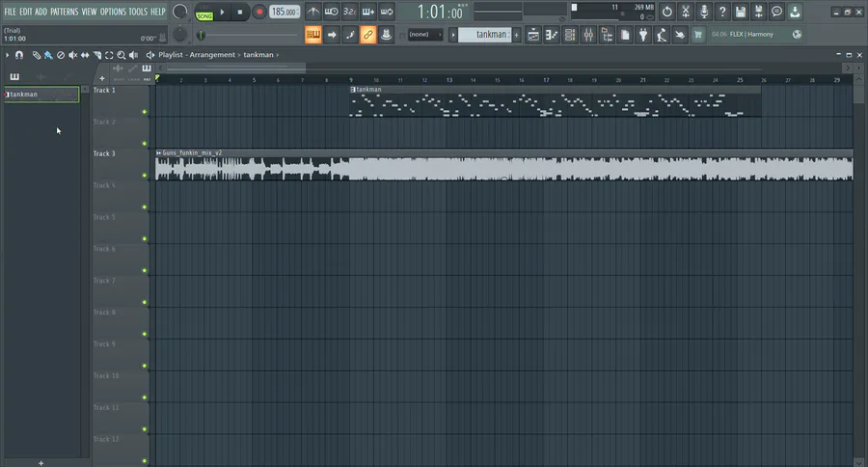The image size is (868, 467).
Task: Toggle the 3-2-1 countdown before recording
Action: (350, 12)
